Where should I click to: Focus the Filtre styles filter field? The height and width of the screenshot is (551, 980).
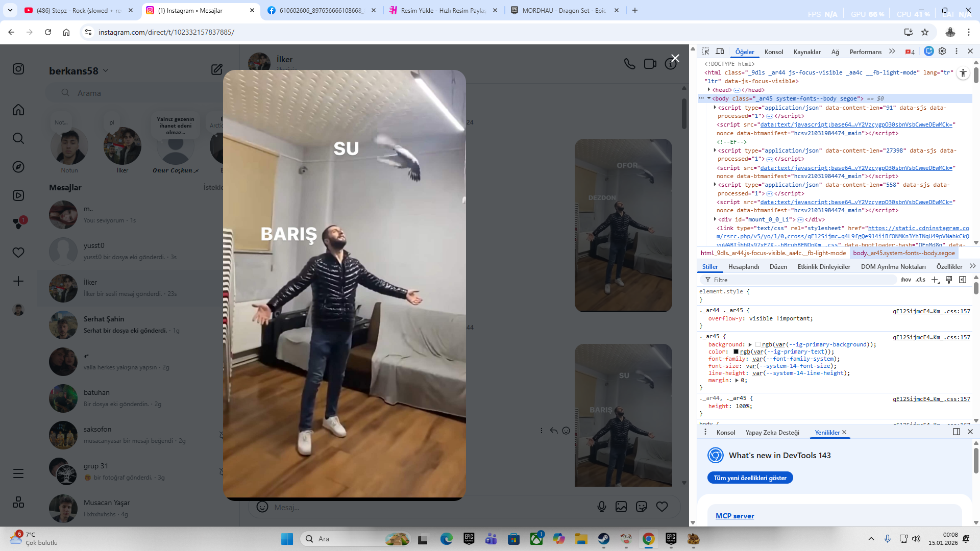tap(798, 280)
